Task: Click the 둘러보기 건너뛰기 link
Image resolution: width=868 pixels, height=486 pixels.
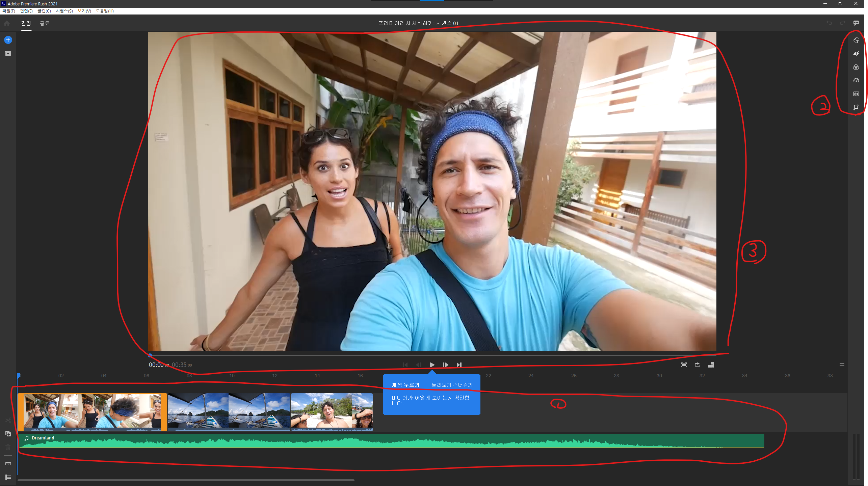Action: click(452, 385)
